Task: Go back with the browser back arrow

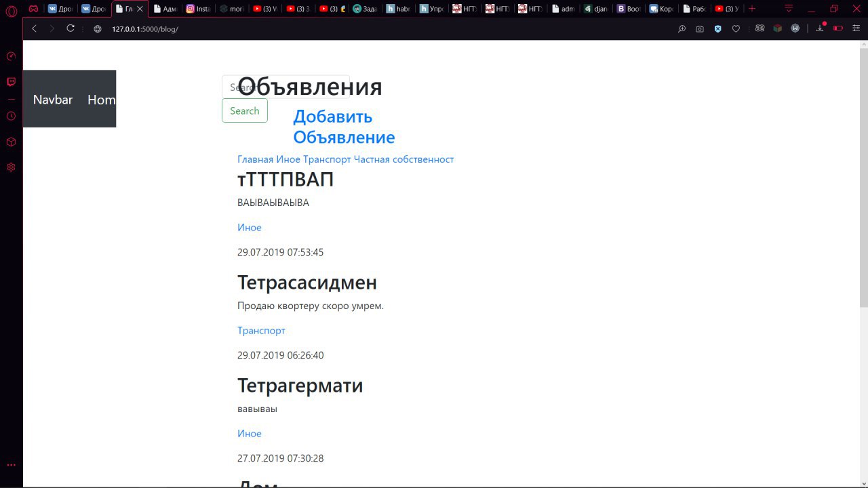Action: click(x=35, y=28)
